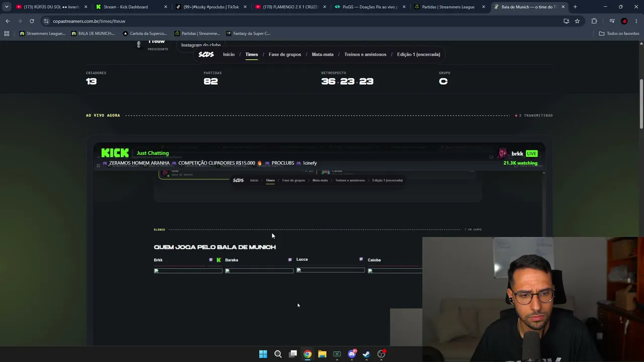
Task: Click the Twitch icon next to Brkk
Action: point(211,260)
